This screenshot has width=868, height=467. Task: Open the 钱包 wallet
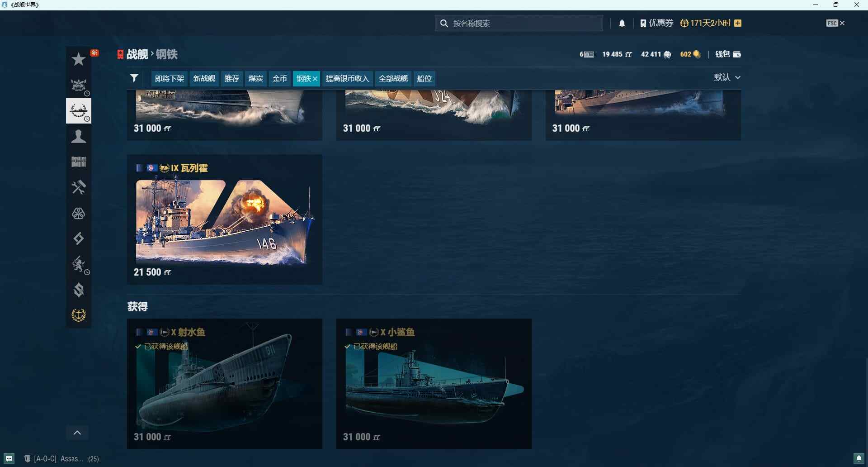click(728, 54)
